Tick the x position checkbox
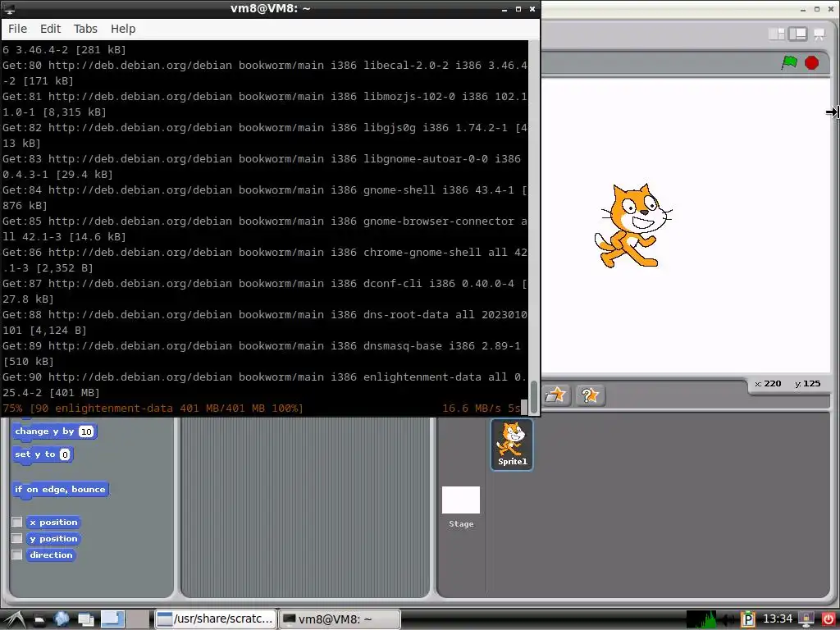 (x=17, y=522)
